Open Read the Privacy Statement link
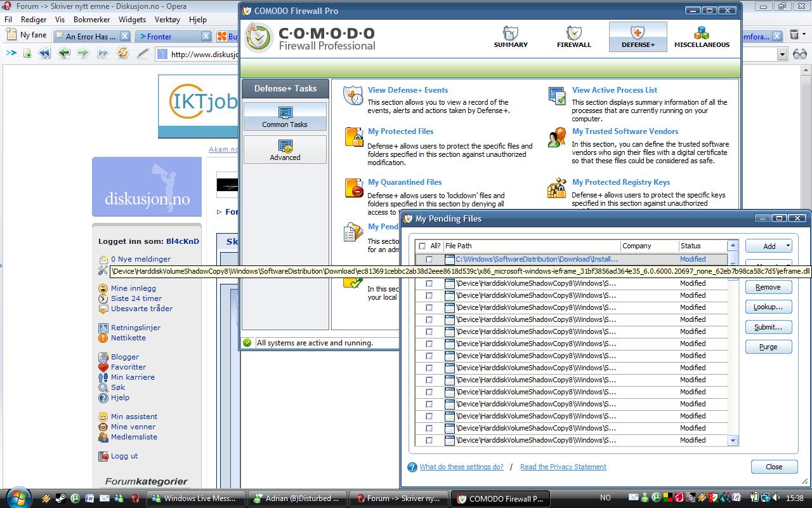The width and height of the screenshot is (812, 508). [x=563, y=467]
